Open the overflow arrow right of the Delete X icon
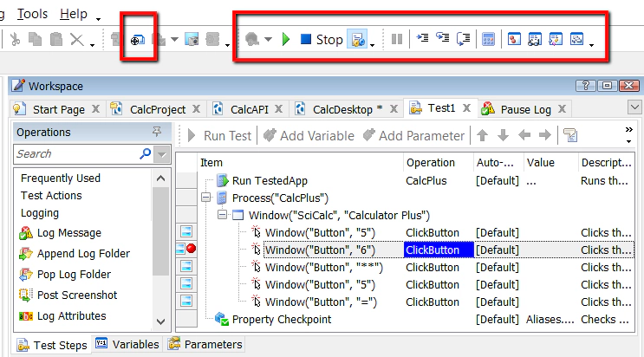 click(x=92, y=44)
